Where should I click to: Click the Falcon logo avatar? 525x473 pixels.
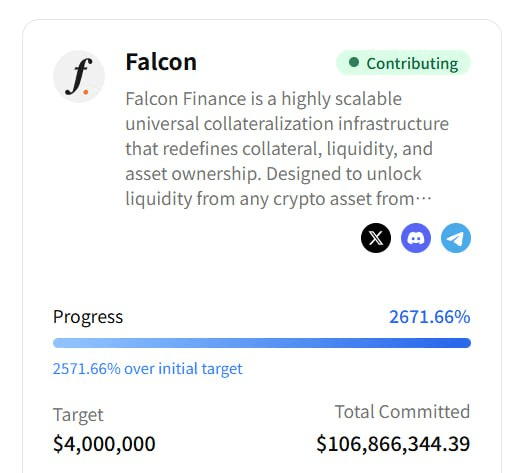pyautogui.click(x=79, y=76)
